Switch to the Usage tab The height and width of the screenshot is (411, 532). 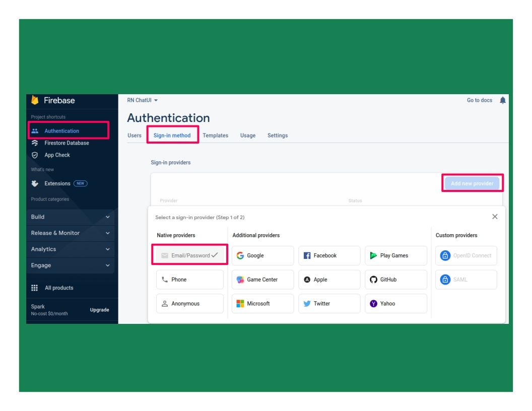pyautogui.click(x=248, y=135)
